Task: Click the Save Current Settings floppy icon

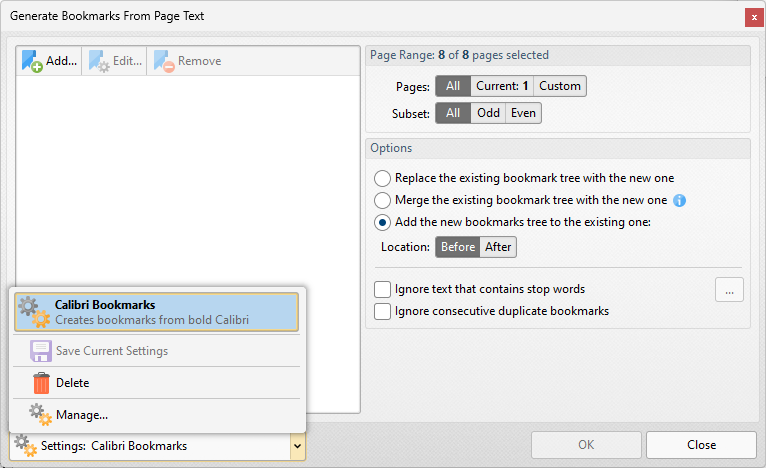Action: pos(41,351)
